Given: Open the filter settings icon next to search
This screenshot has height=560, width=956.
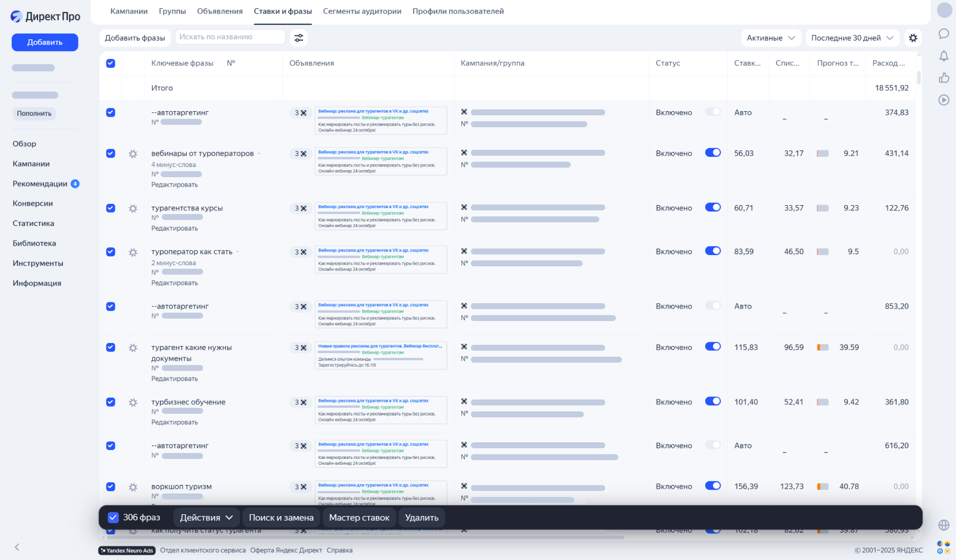Looking at the screenshot, I should pyautogui.click(x=299, y=37).
